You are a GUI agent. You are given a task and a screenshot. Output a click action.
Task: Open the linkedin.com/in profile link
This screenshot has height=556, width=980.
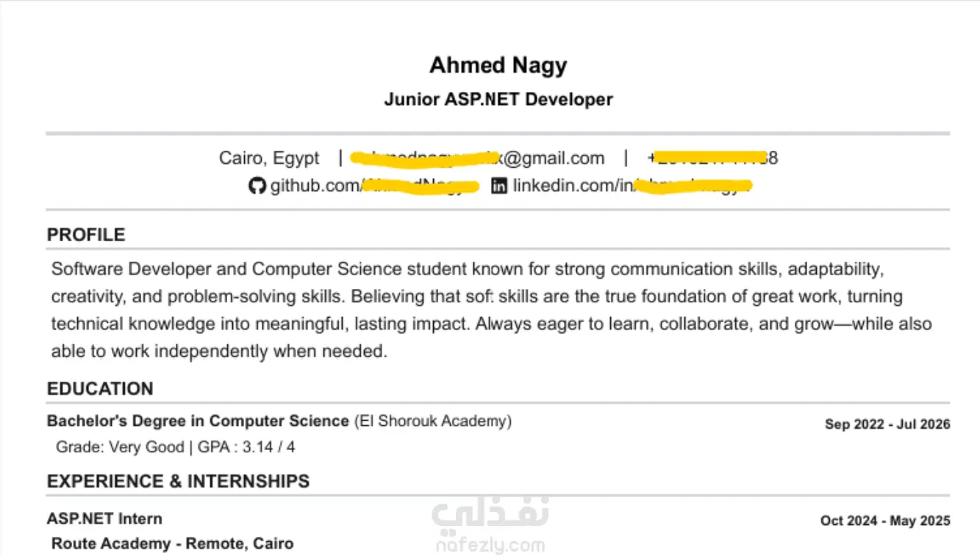click(632, 186)
